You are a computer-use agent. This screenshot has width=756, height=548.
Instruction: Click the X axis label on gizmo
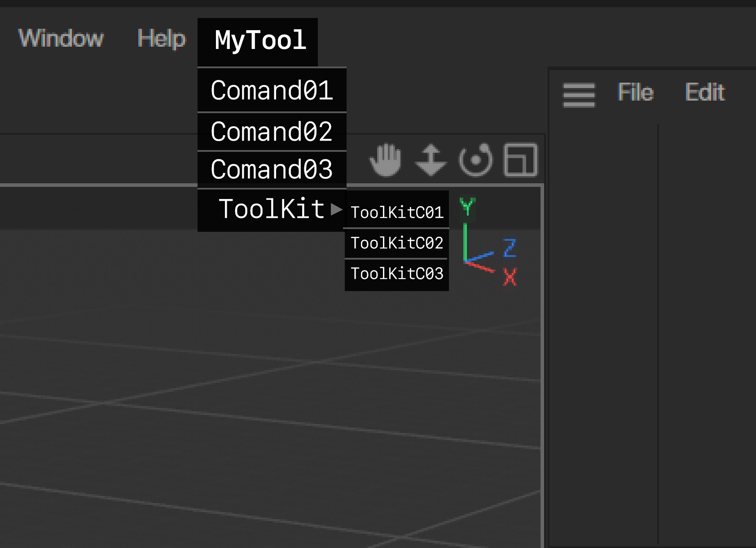[x=510, y=277]
